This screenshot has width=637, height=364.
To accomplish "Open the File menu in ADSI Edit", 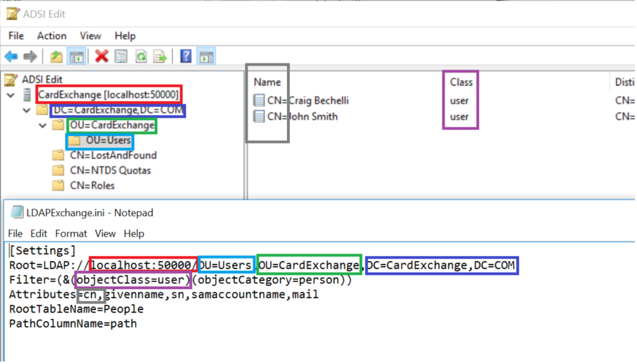I will pos(16,36).
